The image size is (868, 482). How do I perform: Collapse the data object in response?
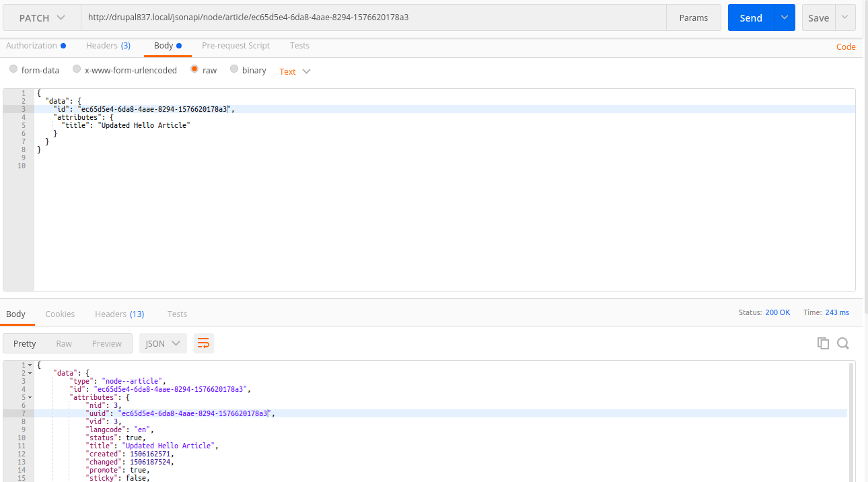tap(28, 372)
